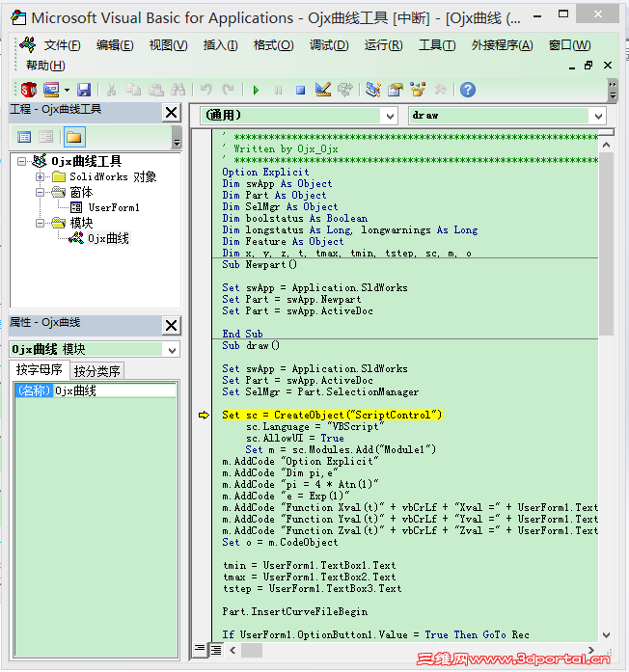Collapse the 模块 folder node
629x672 pixels.
(40, 224)
